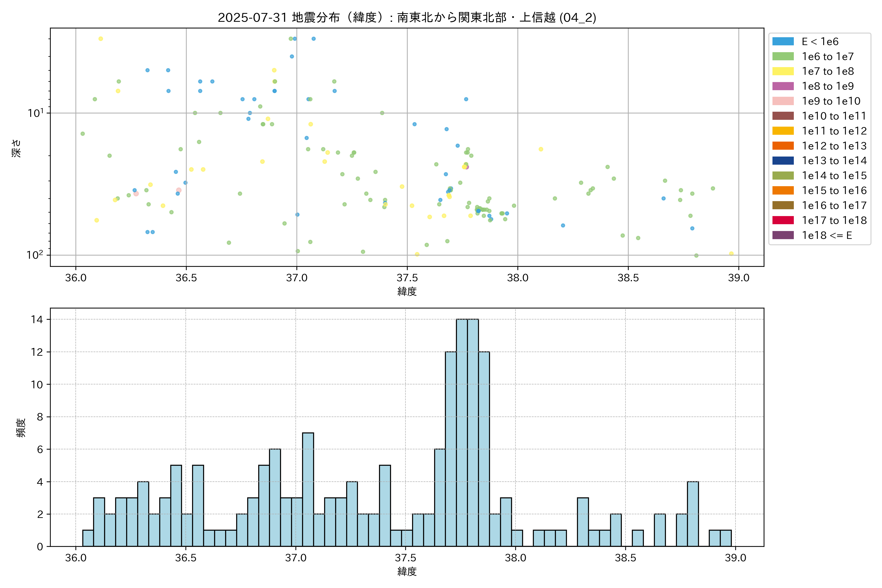Click the 深さ y-axis label
This screenshot has width=882, height=588.
tap(16, 148)
